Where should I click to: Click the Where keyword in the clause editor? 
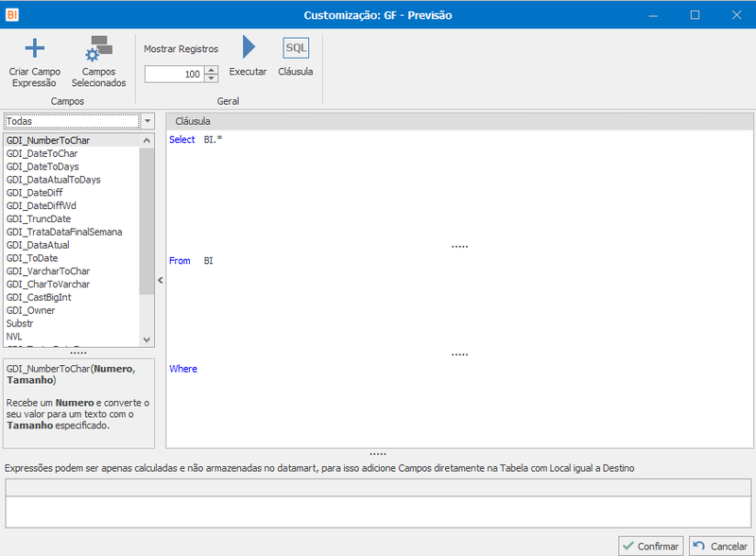coord(183,369)
